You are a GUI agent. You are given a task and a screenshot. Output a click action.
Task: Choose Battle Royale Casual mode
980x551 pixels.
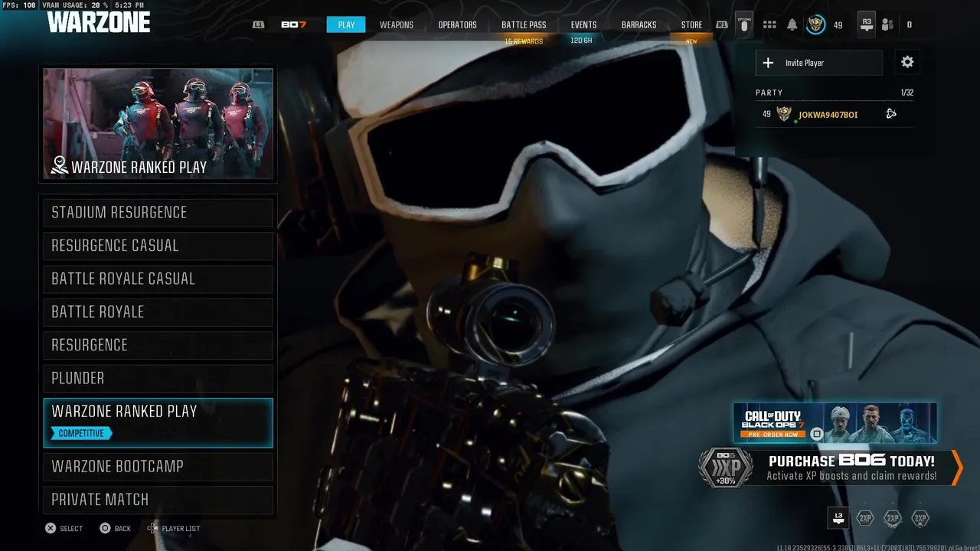(158, 279)
